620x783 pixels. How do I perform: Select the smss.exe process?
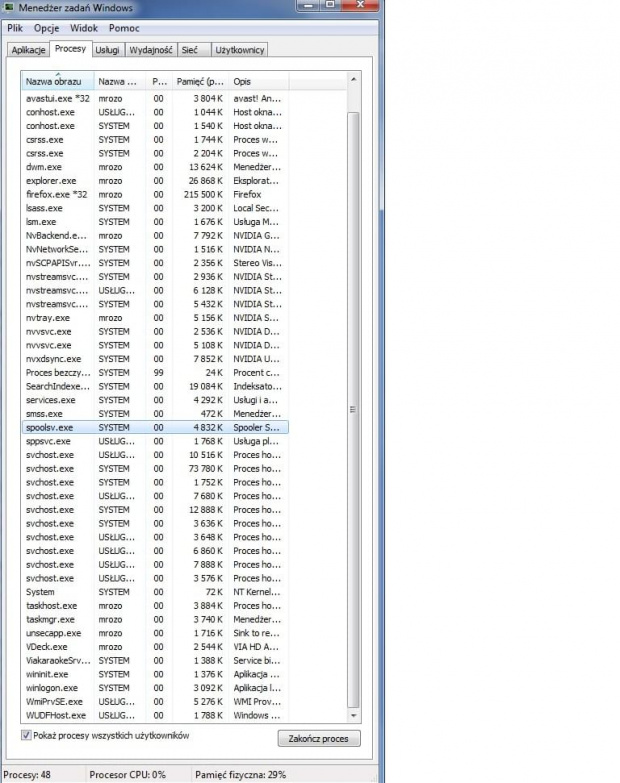(155, 414)
